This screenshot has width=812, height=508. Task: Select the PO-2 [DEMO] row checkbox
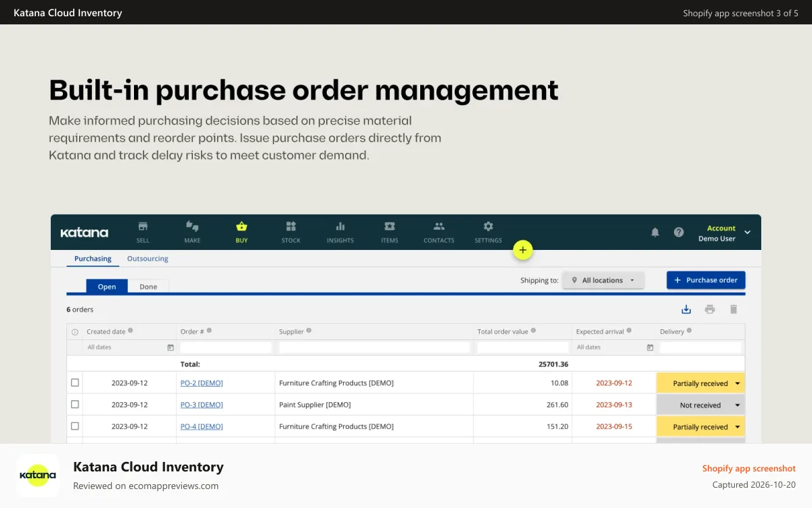click(x=75, y=383)
